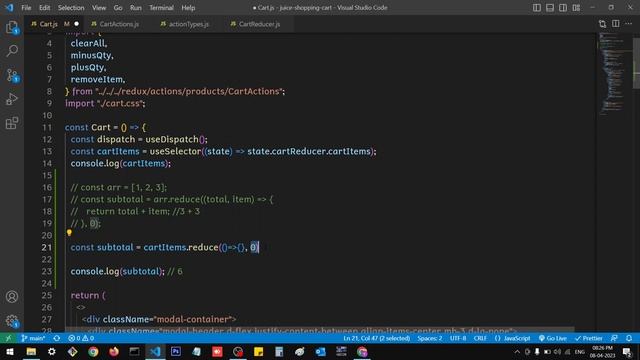Toggle the bottom panel layout icon

pyautogui.click(x=550, y=8)
